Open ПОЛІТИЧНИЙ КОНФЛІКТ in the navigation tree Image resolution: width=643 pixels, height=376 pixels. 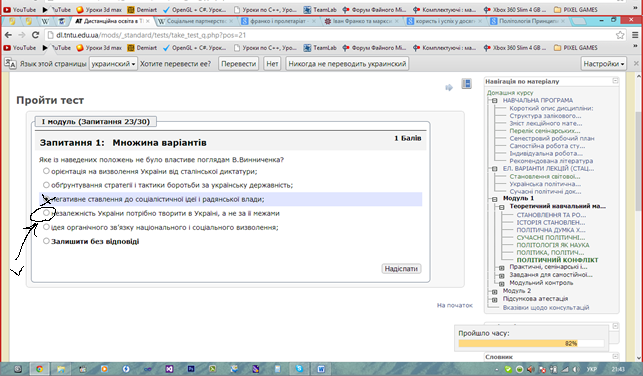pyautogui.click(x=557, y=260)
